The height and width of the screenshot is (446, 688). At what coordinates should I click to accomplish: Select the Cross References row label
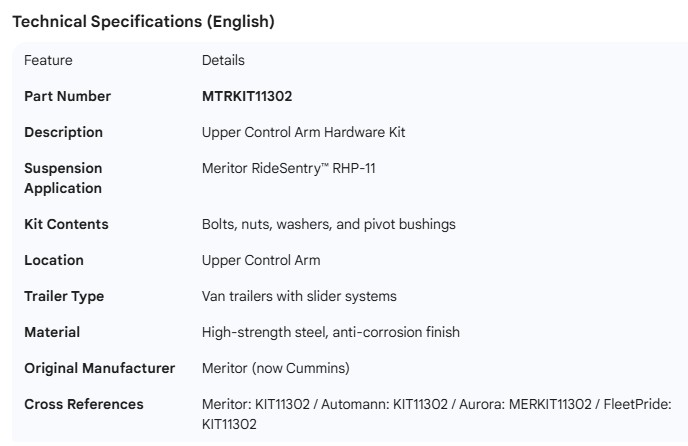click(84, 404)
